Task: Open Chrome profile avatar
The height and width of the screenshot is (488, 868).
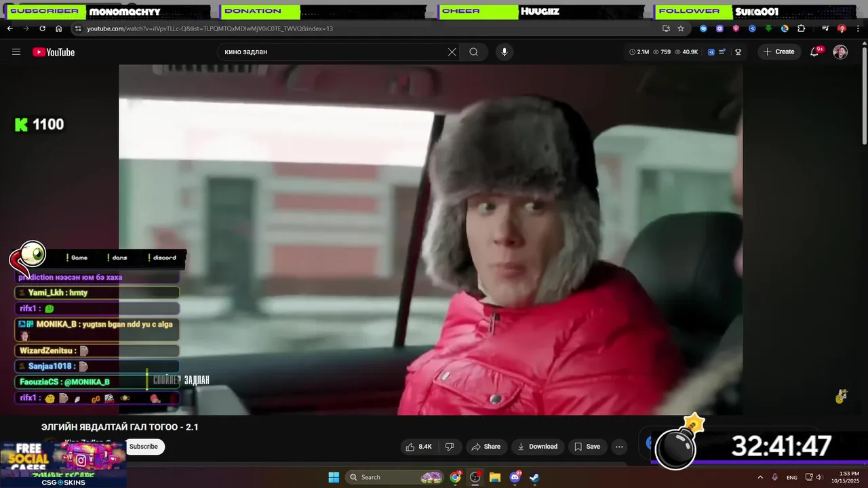Action: pos(842,28)
